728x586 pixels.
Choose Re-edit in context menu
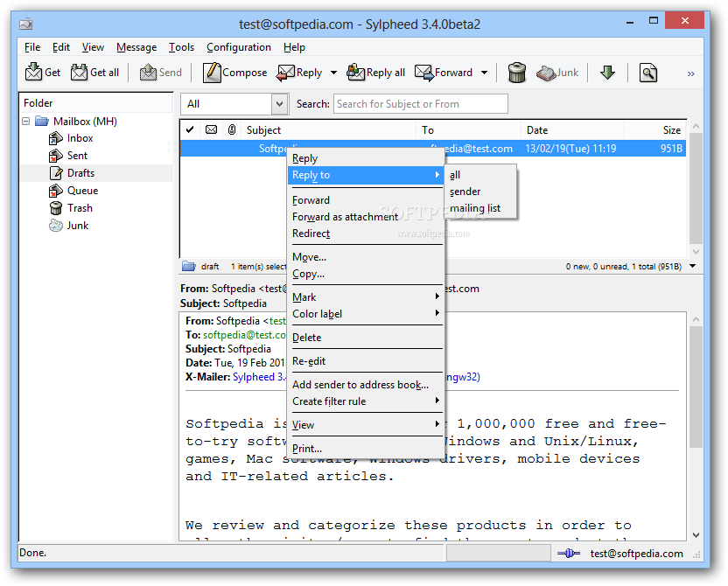click(366, 361)
